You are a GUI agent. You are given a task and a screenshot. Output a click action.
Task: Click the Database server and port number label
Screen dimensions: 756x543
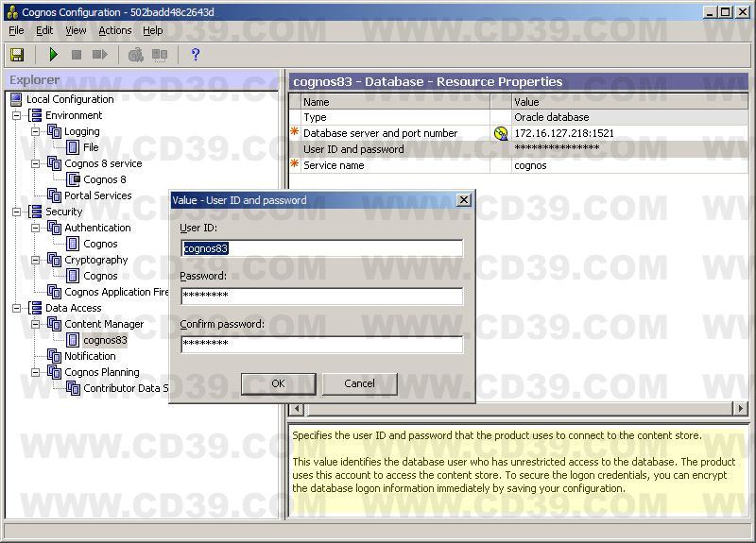(381, 133)
